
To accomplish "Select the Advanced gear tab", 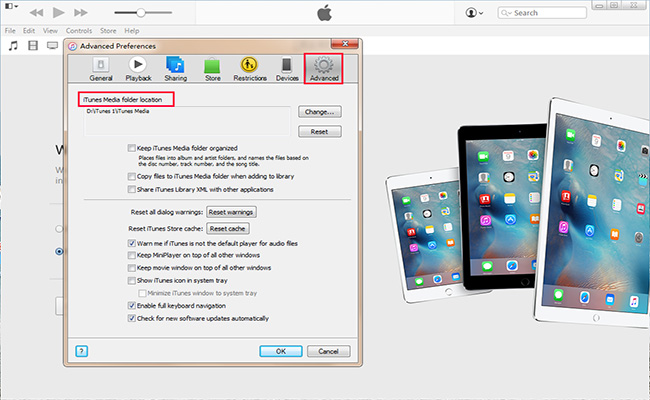I will 324,69.
